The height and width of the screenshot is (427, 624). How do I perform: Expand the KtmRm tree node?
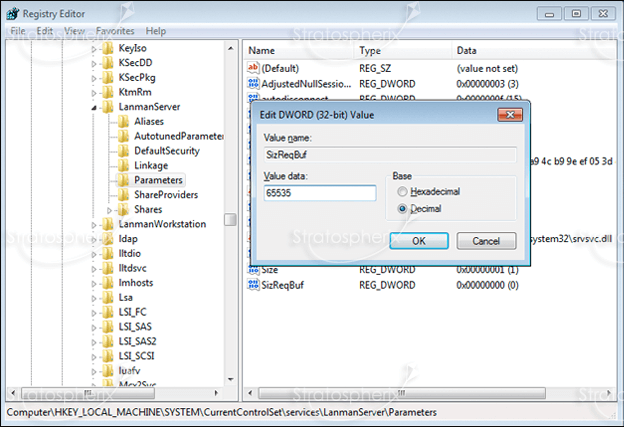tap(94, 93)
